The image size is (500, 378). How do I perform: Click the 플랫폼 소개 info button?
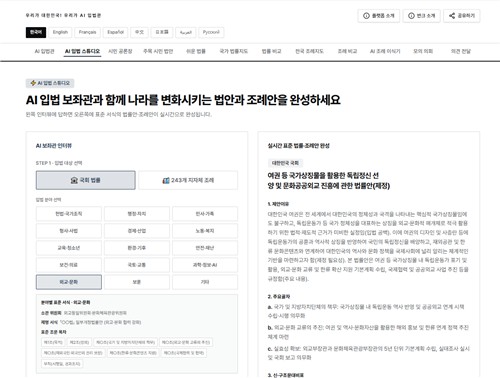pyautogui.click(x=379, y=16)
